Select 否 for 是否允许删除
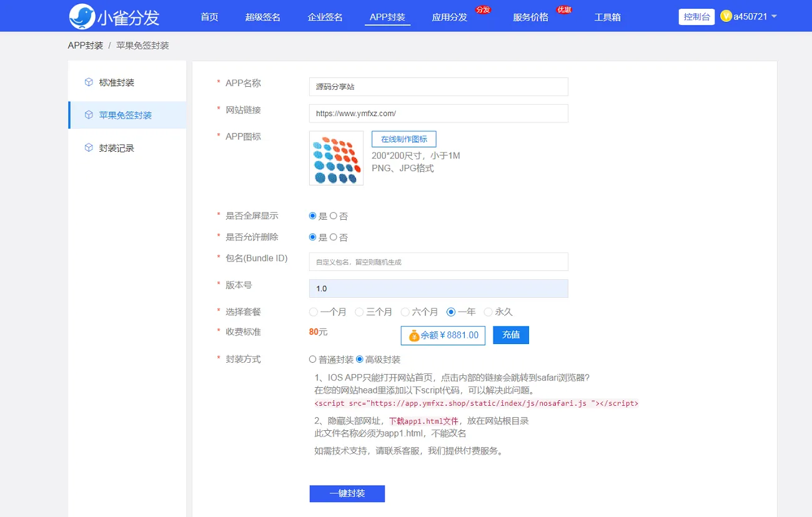 334,237
